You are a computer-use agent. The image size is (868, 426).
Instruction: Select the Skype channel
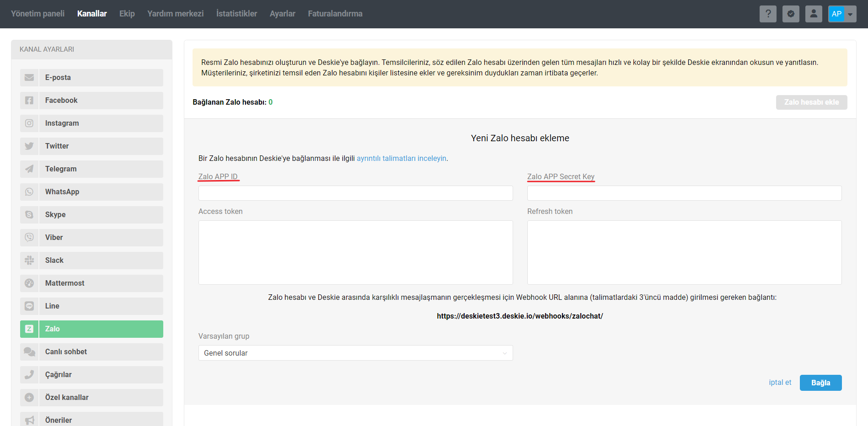tap(91, 215)
